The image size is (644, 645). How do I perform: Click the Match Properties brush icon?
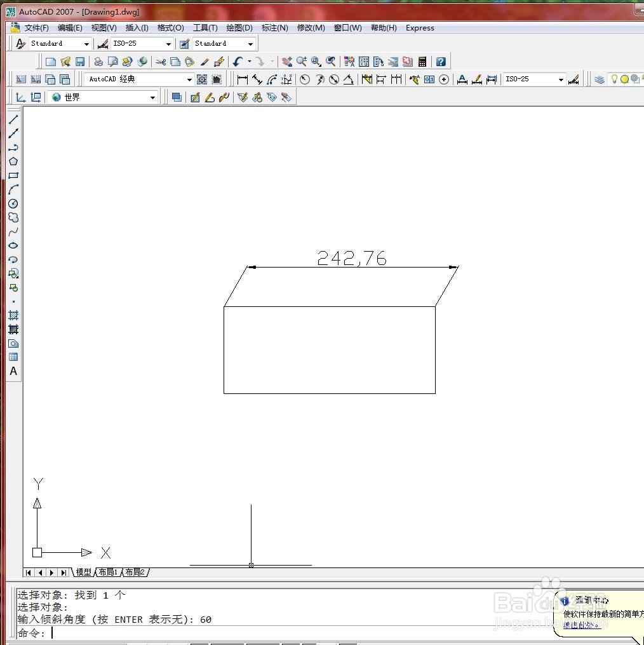205,62
